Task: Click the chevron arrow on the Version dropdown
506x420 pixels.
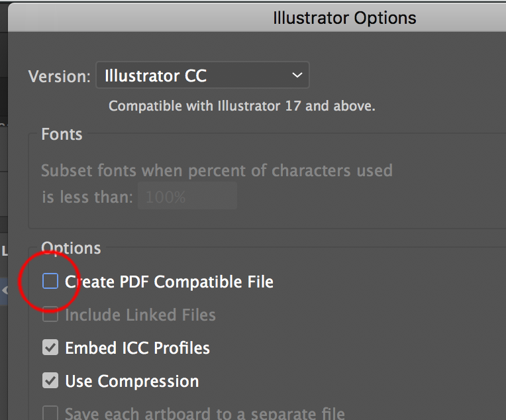Action: click(296, 76)
